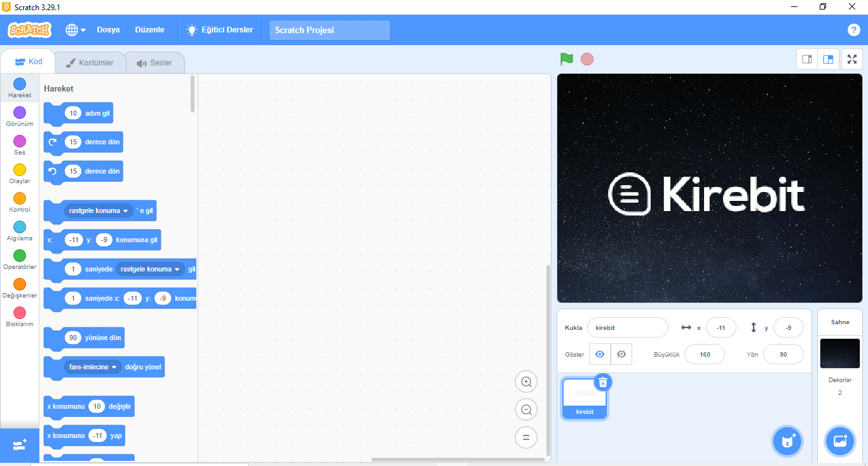Hide the sprite with crossed-eye icon

pos(621,354)
